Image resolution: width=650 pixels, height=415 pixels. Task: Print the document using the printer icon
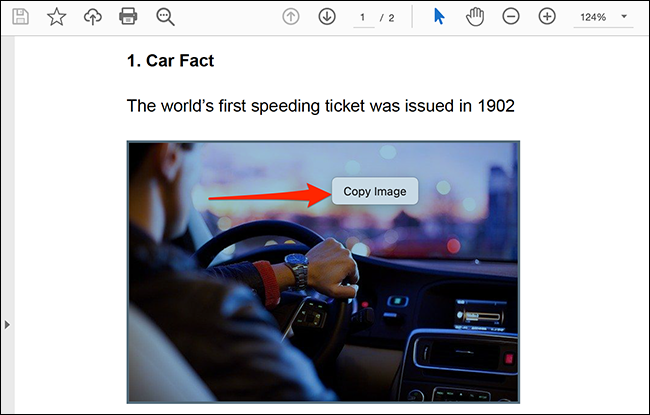[x=128, y=17]
